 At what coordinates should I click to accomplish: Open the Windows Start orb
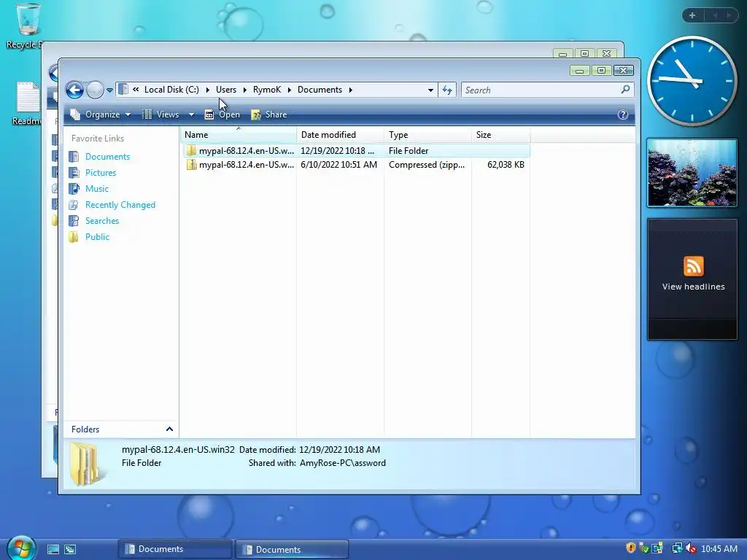(x=21, y=548)
